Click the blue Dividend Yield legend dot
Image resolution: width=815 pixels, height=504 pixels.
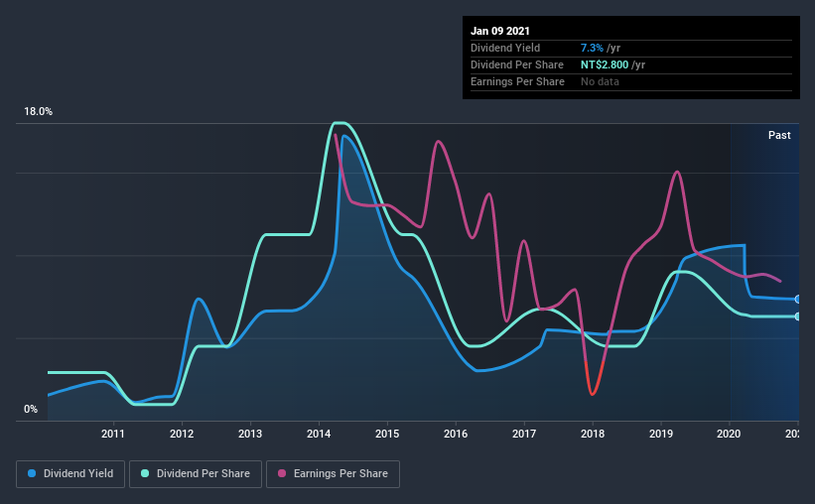32,473
